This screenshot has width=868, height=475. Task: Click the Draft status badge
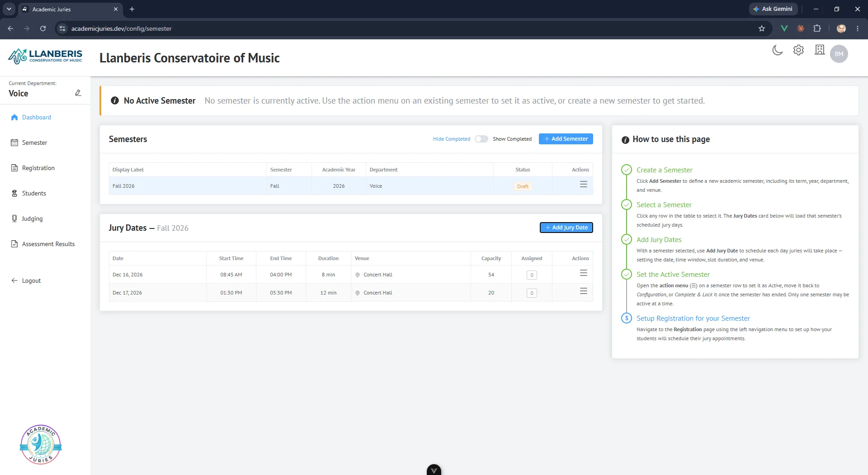[x=523, y=186]
